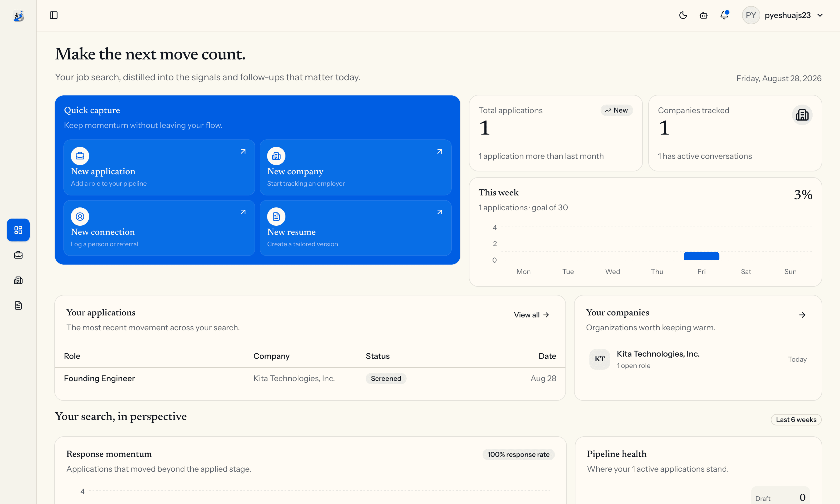Click the New trend badge on Total applications
Screen dimensions: 840x504
pyautogui.click(x=616, y=110)
